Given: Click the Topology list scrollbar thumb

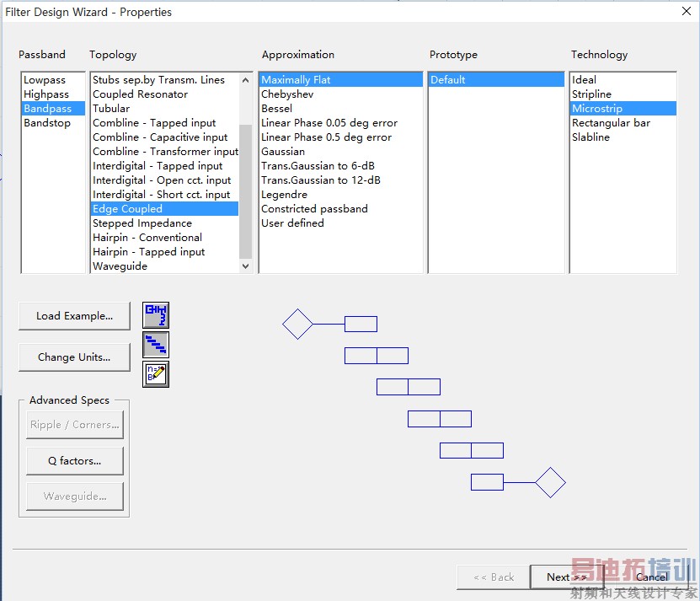Looking at the screenshot, I should click(245, 191).
